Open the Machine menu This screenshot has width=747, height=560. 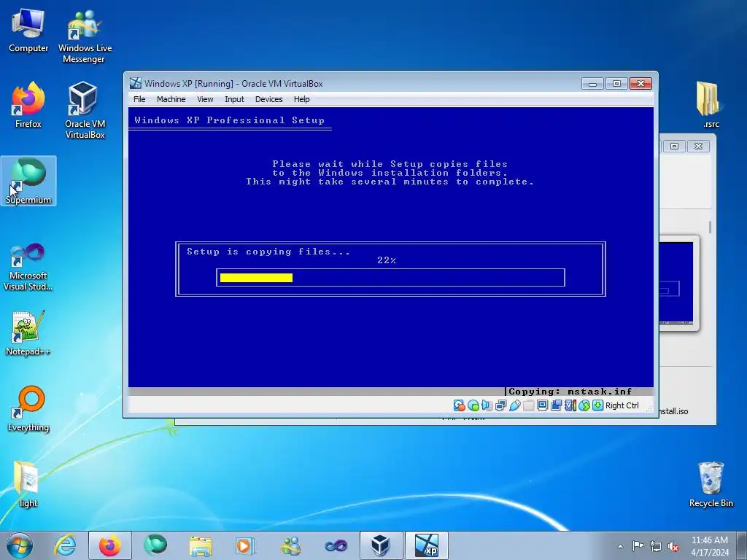[171, 99]
